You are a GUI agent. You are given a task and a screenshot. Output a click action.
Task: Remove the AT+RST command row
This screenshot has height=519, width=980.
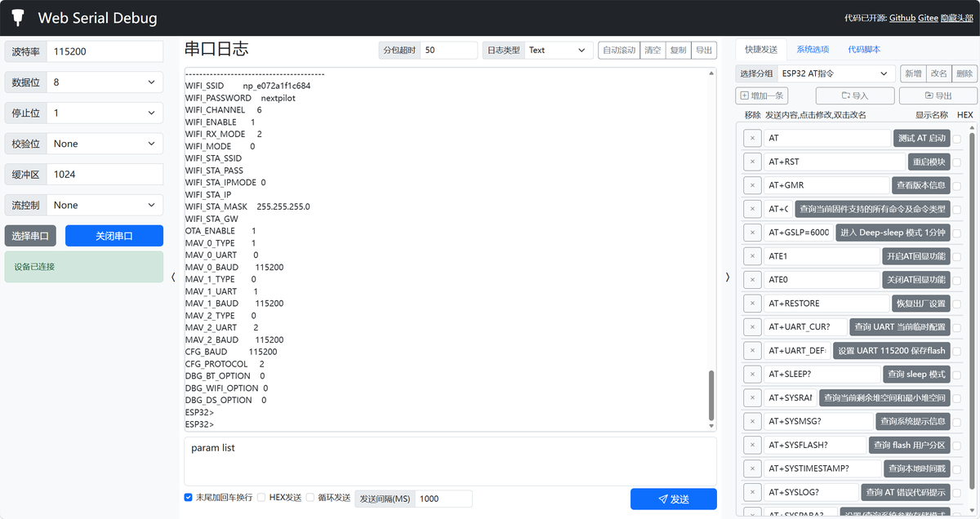click(752, 162)
